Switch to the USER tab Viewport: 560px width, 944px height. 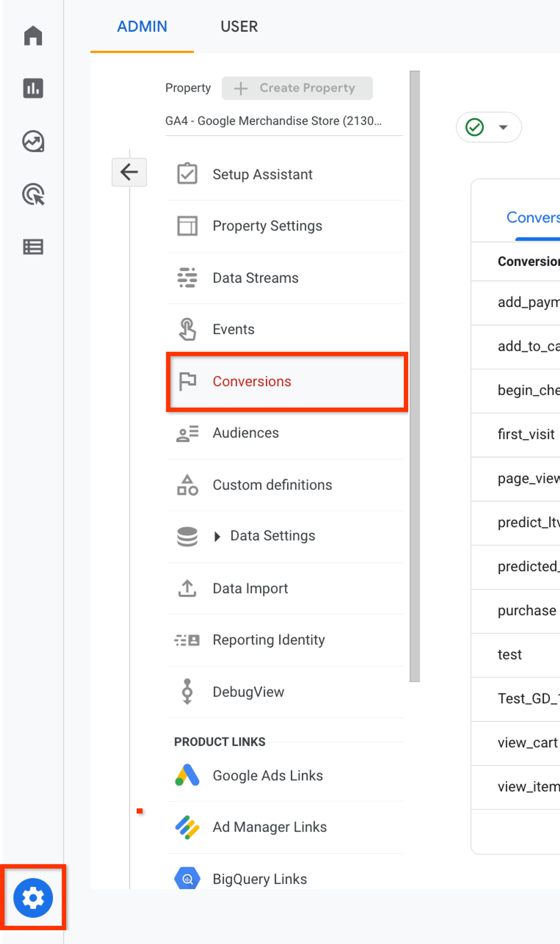239,27
